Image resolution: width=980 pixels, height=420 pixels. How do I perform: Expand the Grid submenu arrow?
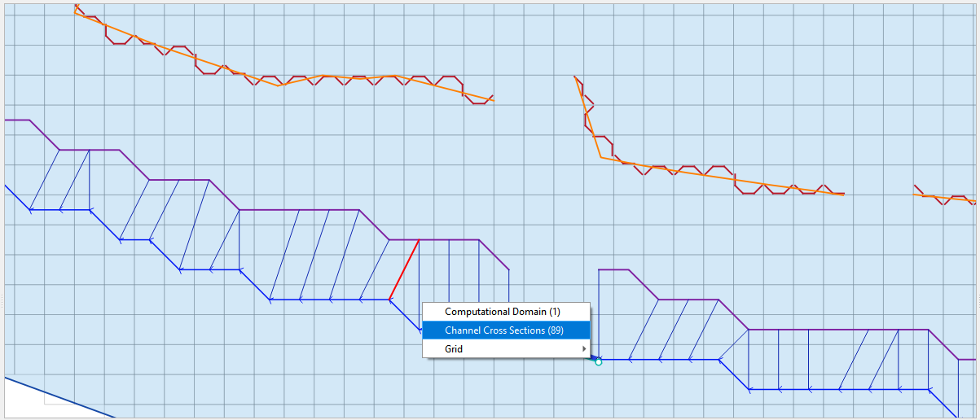pyautogui.click(x=583, y=349)
